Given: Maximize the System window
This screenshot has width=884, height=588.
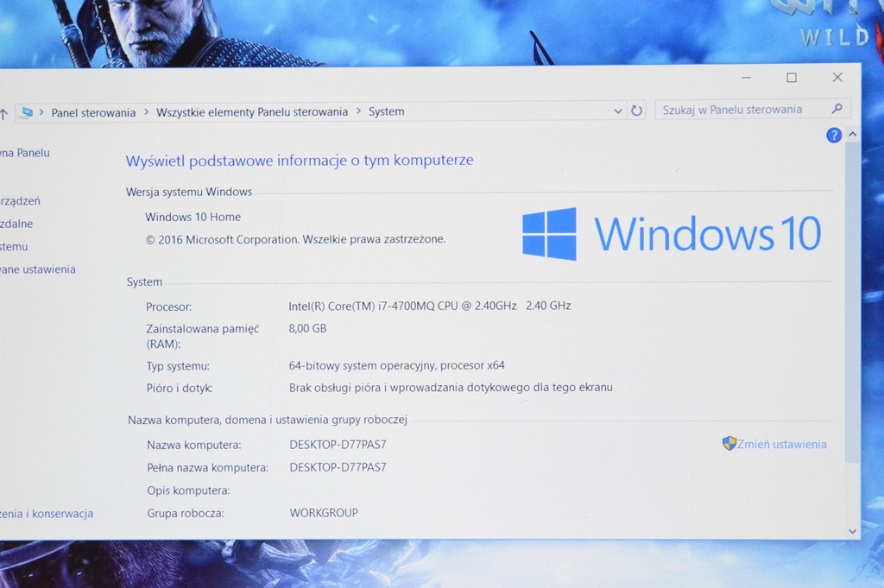Looking at the screenshot, I should tap(792, 78).
